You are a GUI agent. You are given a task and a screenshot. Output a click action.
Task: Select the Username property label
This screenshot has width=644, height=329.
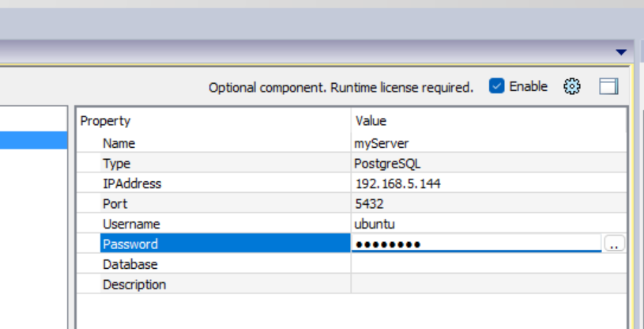click(131, 224)
